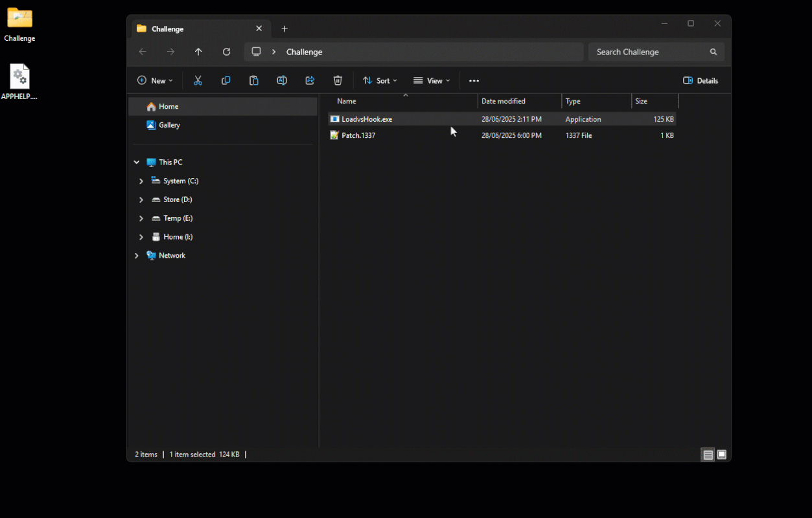
Task: Switch to details list view icon
Action: tap(708, 455)
